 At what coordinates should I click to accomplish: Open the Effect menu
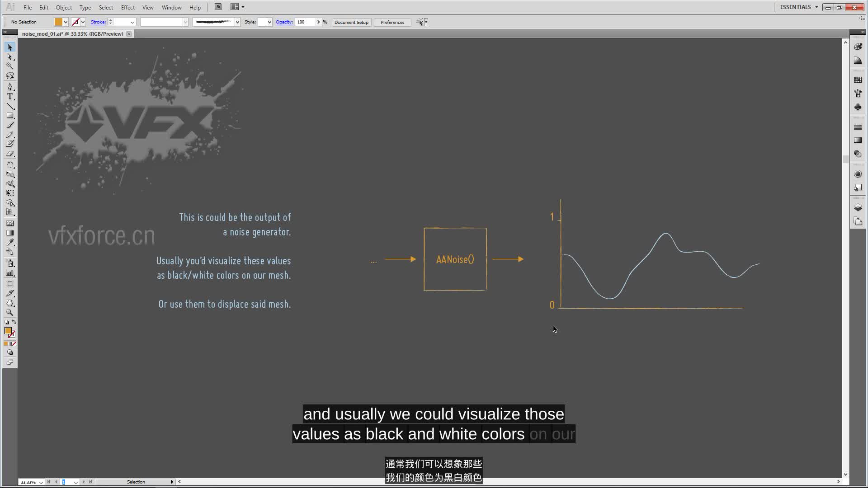[128, 7]
